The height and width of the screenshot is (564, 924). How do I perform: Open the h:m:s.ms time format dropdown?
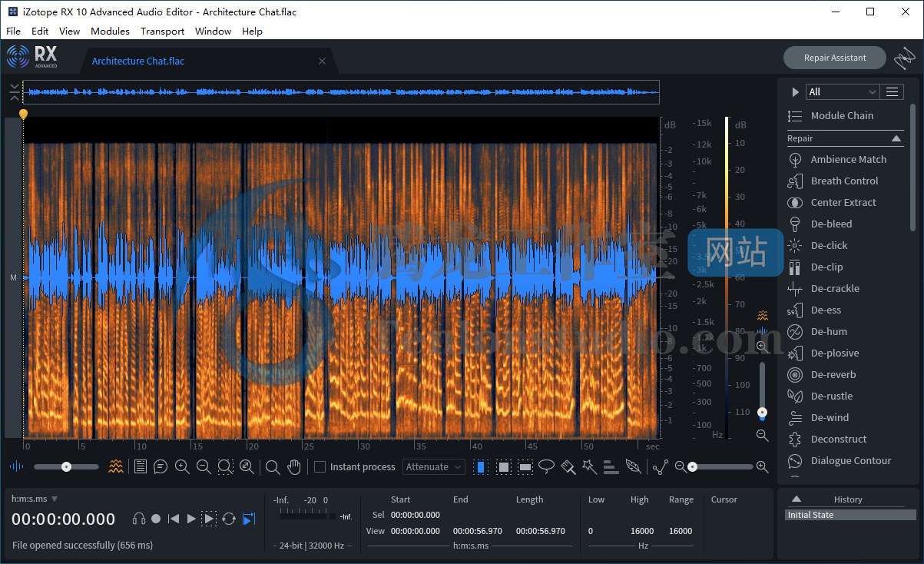35,499
